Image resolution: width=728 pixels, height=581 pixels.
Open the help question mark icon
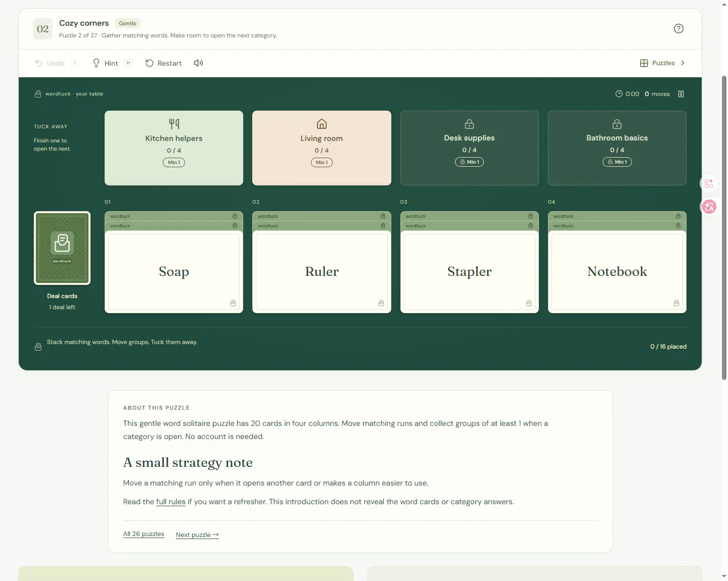(678, 29)
